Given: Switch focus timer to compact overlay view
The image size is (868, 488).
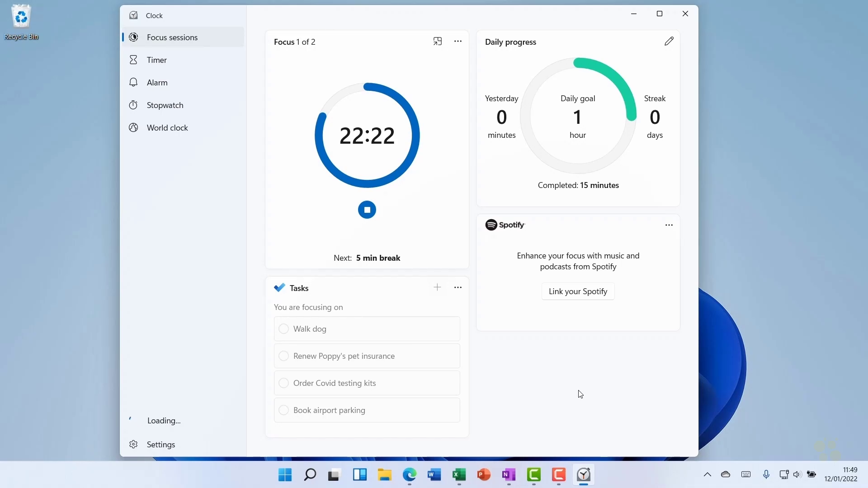Looking at the screenshot, I should (x=437, y=42).
